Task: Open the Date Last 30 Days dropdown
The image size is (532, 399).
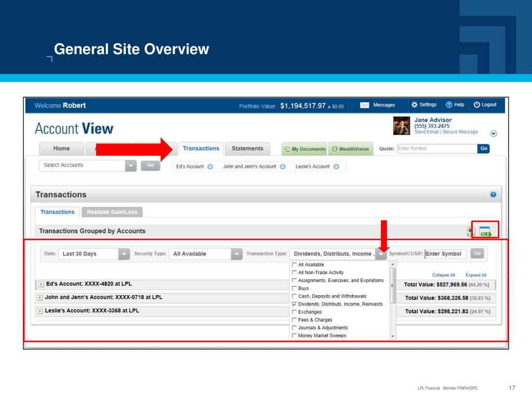Action: [x=94, y=254]
